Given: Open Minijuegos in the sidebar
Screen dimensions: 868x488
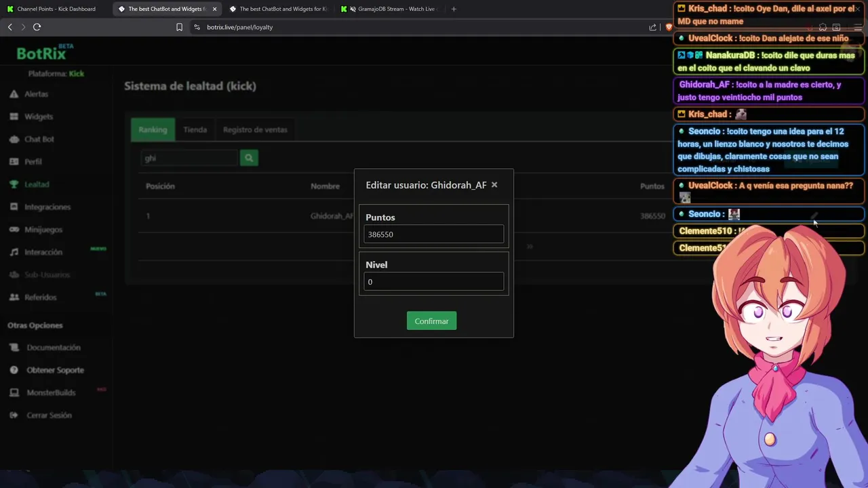Looking at the screenshot, I should pos(43,229).
